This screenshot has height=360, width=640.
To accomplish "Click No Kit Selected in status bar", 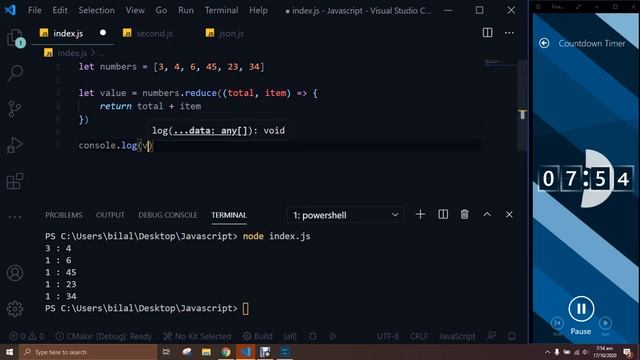I will tap(197, 336).
